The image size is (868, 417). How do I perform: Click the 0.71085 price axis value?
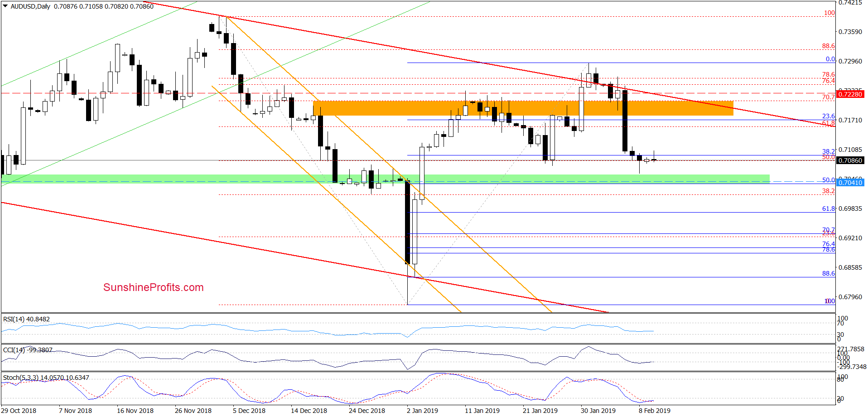pyautogui.click(x=850, y=150)
